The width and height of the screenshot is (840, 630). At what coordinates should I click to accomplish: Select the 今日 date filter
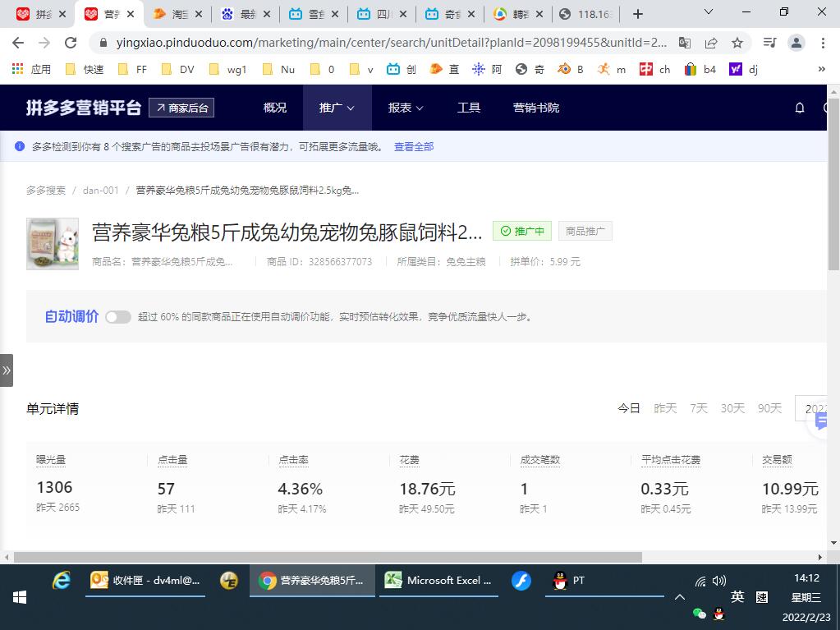tap(629, 409)
